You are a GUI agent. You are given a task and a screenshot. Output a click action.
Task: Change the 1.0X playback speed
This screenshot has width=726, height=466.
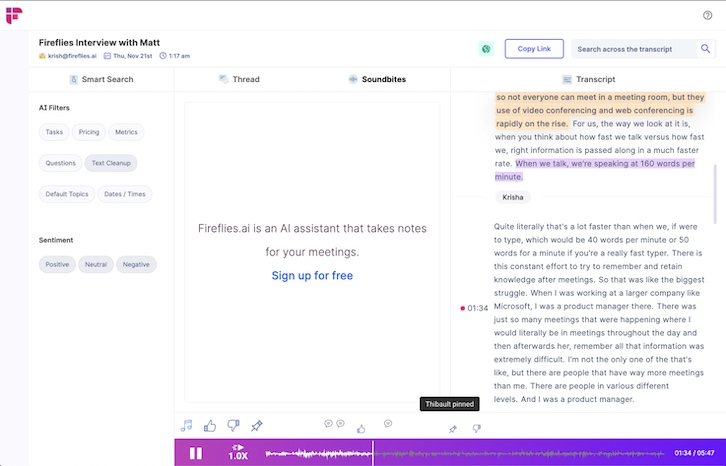point(238,455)
